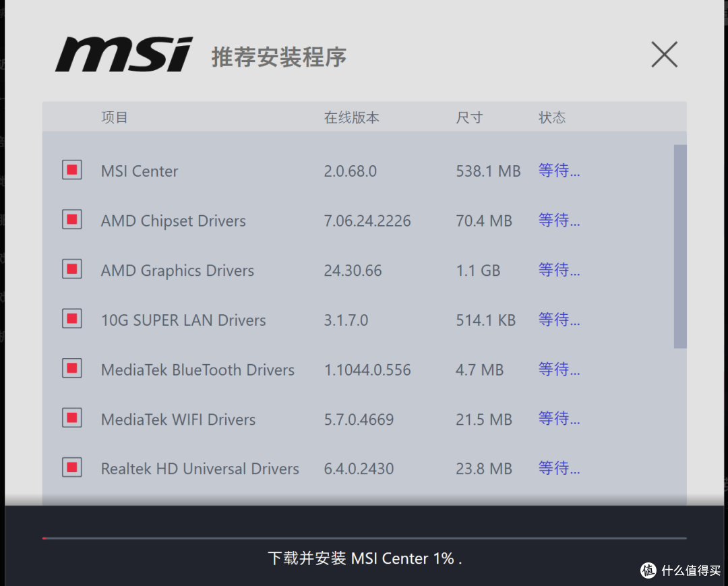This screenshot has width=728, height=586.
Task: Click version 2.0.68.0
Action: (x=350, y=171)
